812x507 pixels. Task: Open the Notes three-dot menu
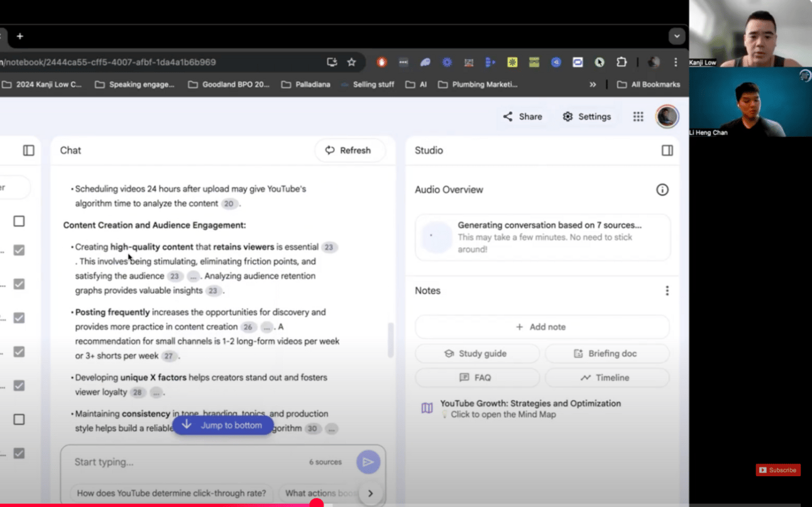(x=667, y=291)
